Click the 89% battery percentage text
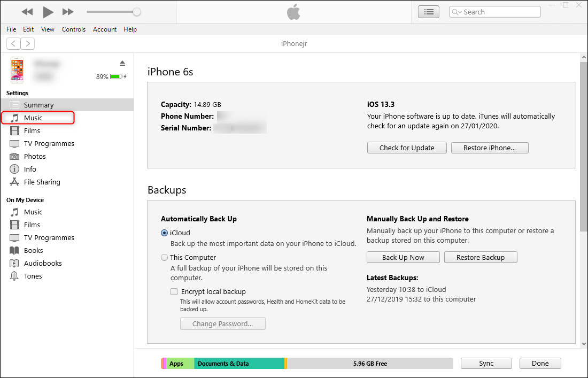Image resolution: width=588 pixels, height=378 pixels. (x=102, y=77)
